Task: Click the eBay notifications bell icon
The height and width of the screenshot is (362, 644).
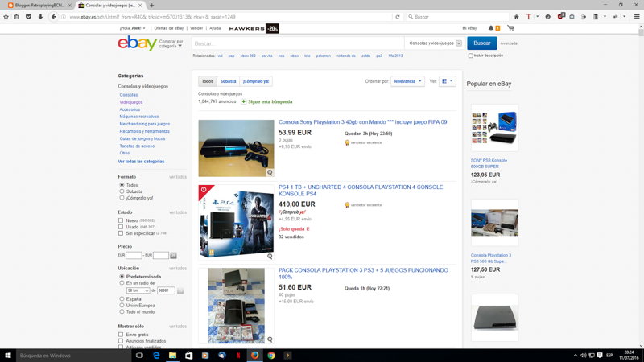Action: (x=489, y=28)
